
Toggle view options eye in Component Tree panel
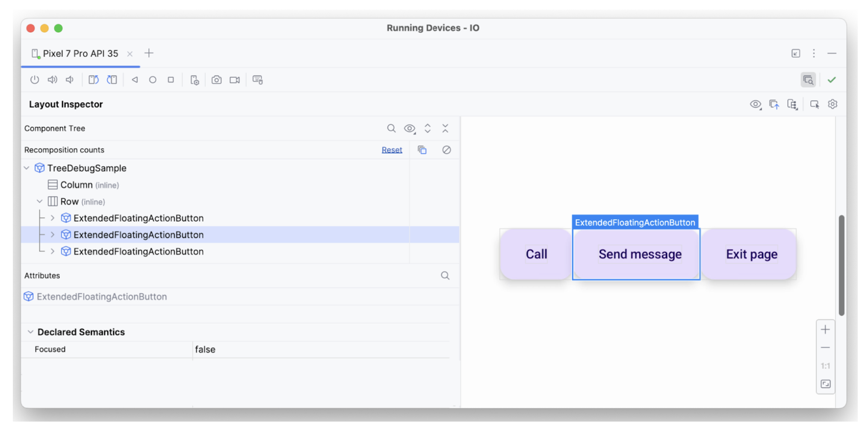(409, 128)
